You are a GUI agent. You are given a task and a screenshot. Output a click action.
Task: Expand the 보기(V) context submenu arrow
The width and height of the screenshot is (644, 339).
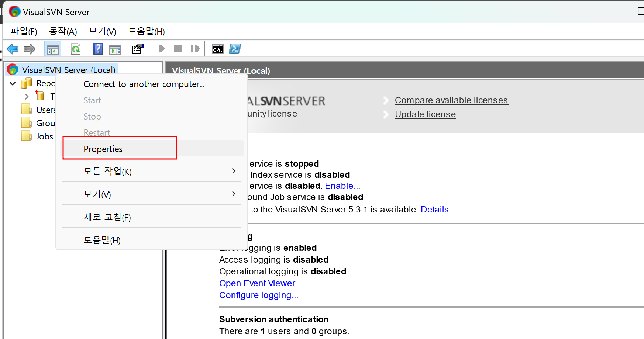234,194
